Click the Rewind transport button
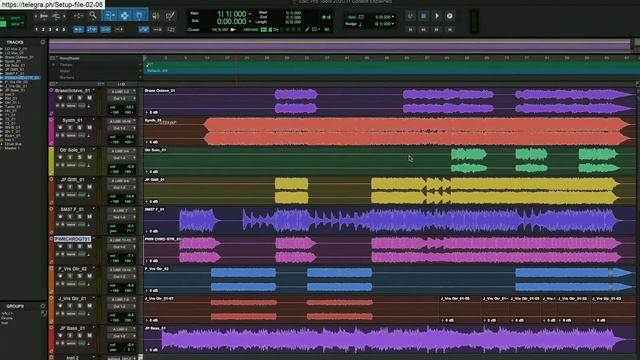The height and width of the screenshot is (360, 640). click(x=423, y=29)
